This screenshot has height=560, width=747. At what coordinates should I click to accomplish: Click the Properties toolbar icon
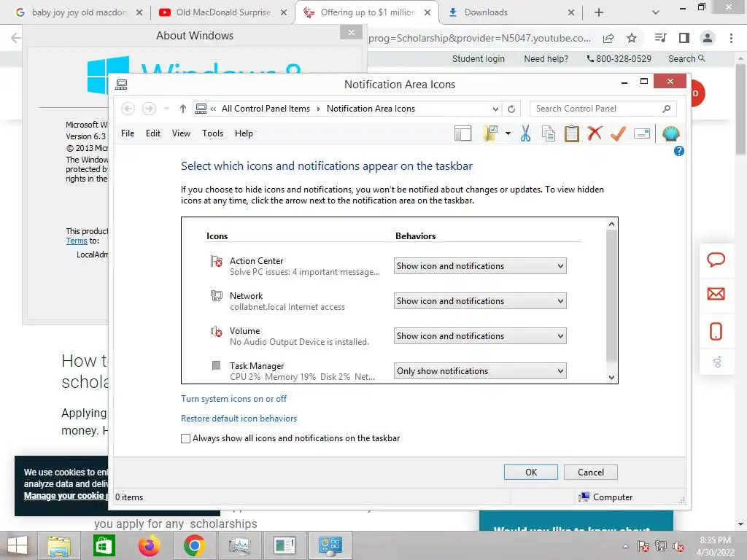click(642, 134)
